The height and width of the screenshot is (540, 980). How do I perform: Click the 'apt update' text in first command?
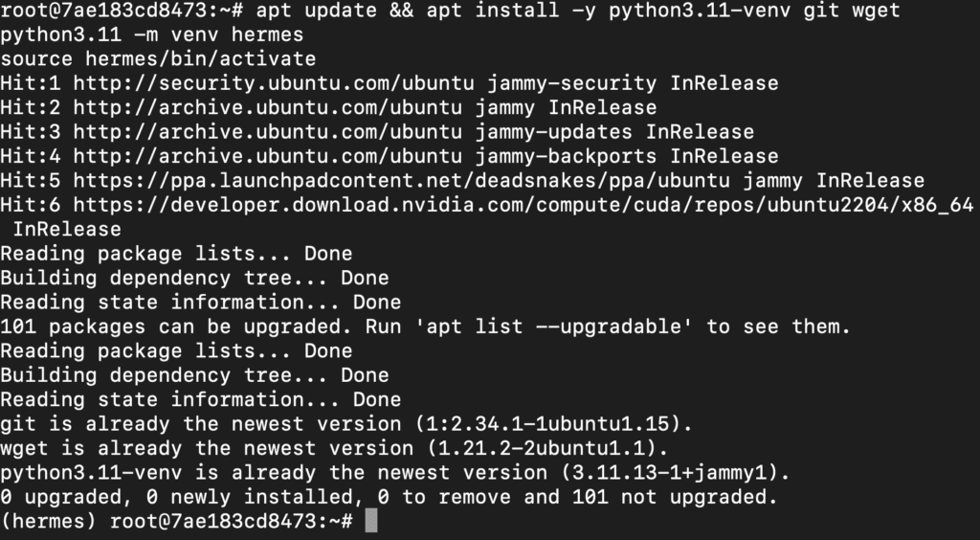point(316,10)
